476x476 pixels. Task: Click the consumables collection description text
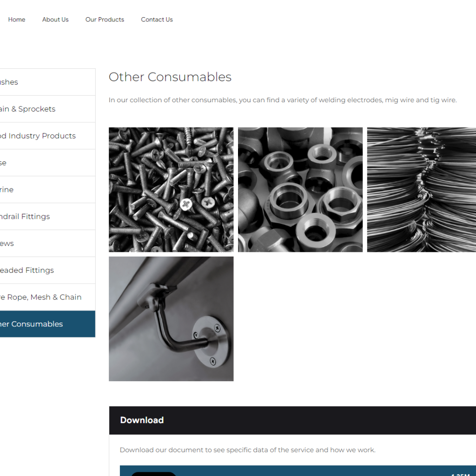click(283, 100)
